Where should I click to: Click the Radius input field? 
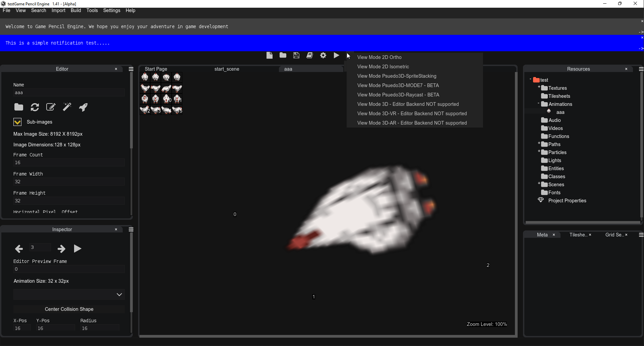[x=100, y=328]
